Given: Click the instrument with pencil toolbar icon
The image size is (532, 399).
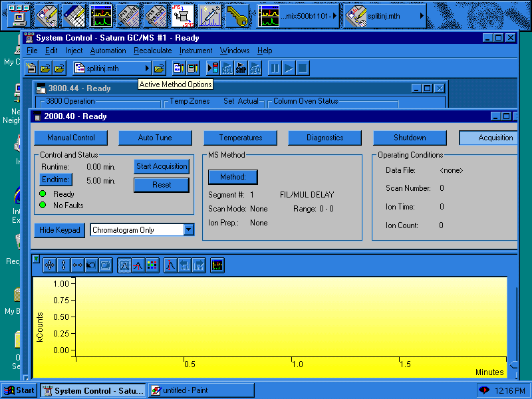Looking at the screenshot, I should point(193,68).
